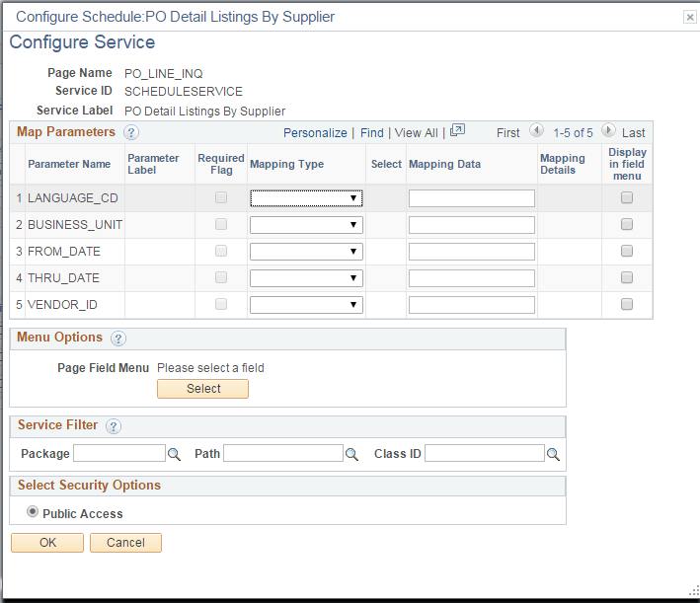Click the Parameter Label column header
Screen dimensions: 700x603
tap(153, 164)
